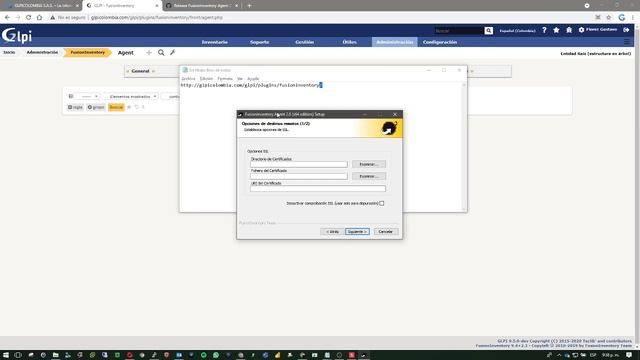Expand the General fusioninventory menu

pos(140,71)
